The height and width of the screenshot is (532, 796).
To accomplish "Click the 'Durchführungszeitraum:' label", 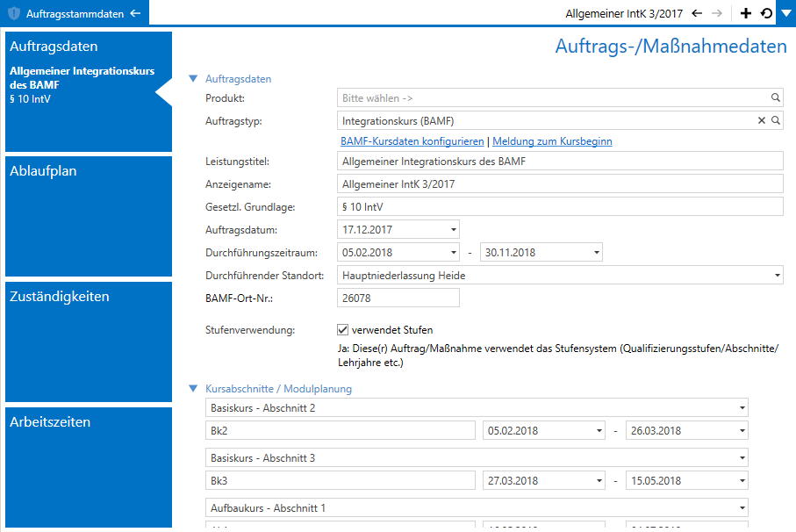I will (262, 253).
